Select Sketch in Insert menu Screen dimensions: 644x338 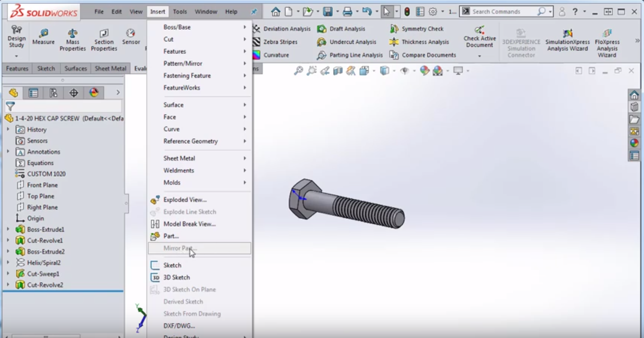pyautogui.click(x=199, y=265)
